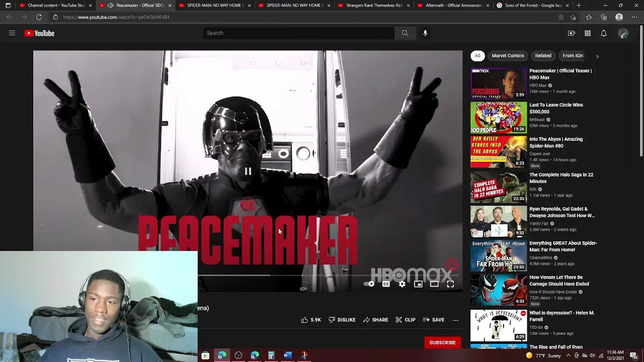Open the more actions ellipsis menu

[456, 320]
